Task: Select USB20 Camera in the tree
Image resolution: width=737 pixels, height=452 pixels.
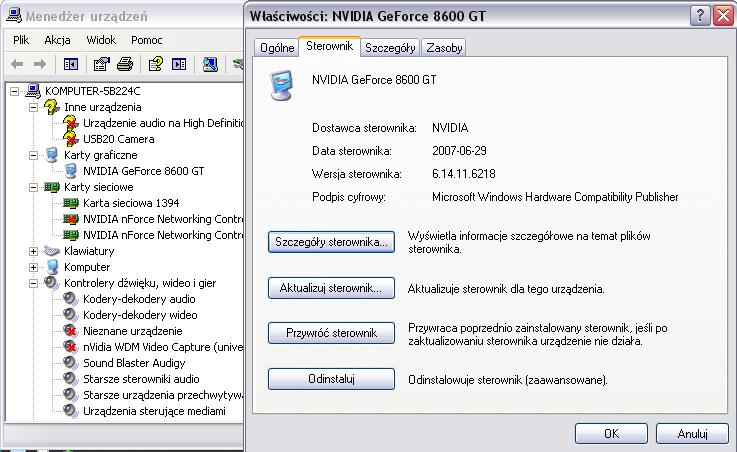Action: [118, 139]
